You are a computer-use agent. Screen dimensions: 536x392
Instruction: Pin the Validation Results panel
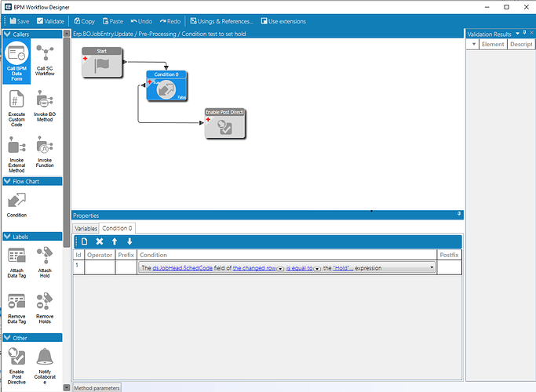click(524, 33)
